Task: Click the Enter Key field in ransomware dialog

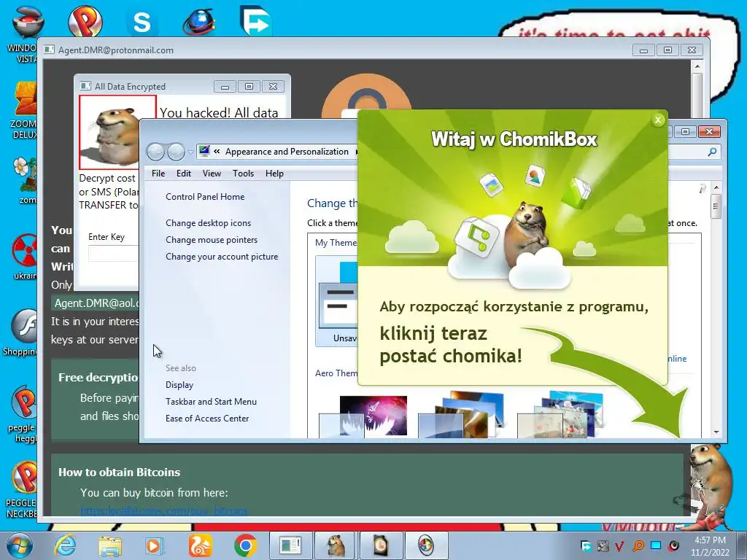Action: coord(113,253)
